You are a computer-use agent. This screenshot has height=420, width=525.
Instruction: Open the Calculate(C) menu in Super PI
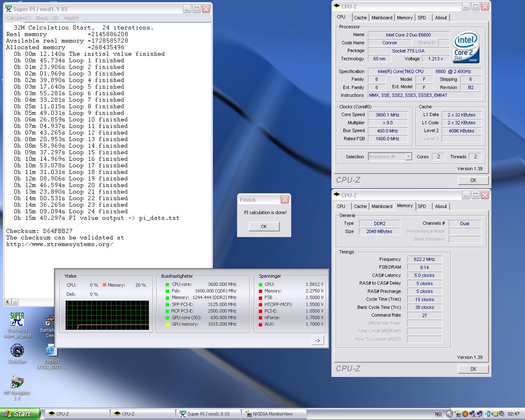pos(19,18)
